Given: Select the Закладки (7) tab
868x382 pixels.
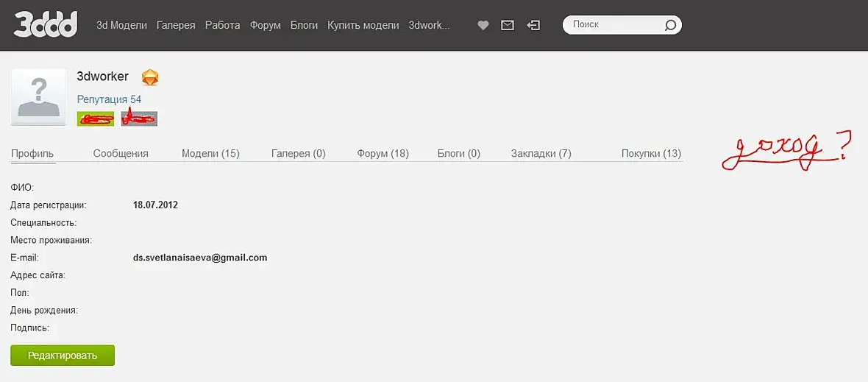Looking at the screenshot, I should tap(541, 154).
